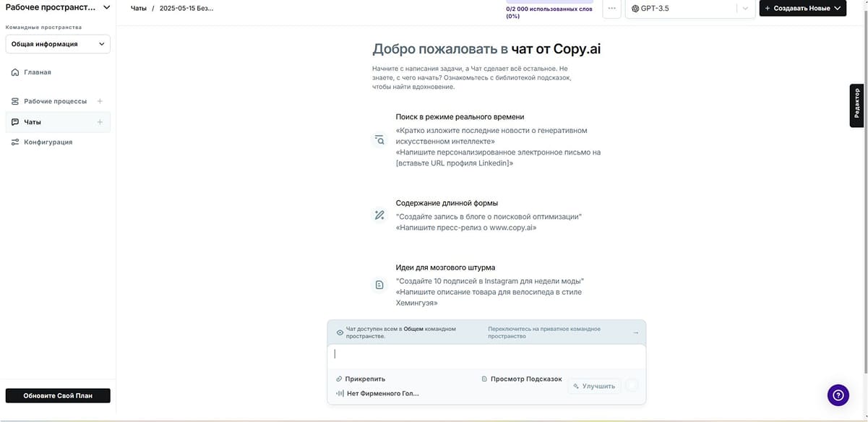Click the paperclip attach icon

339,379
